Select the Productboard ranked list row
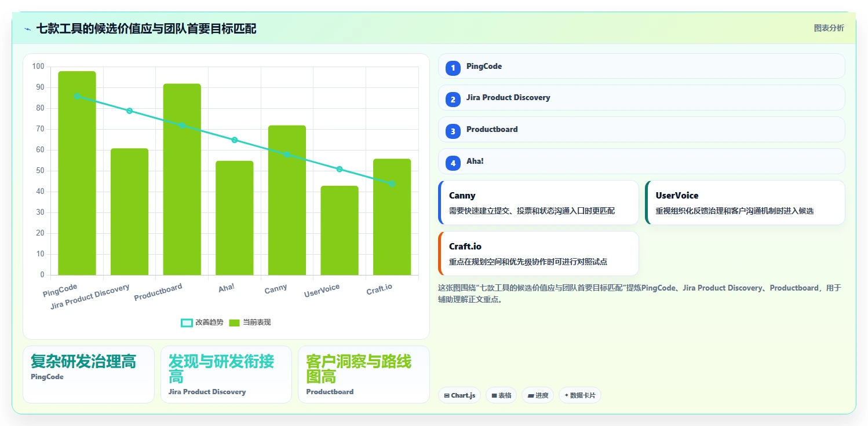868x426 pixels. [641, 129]
